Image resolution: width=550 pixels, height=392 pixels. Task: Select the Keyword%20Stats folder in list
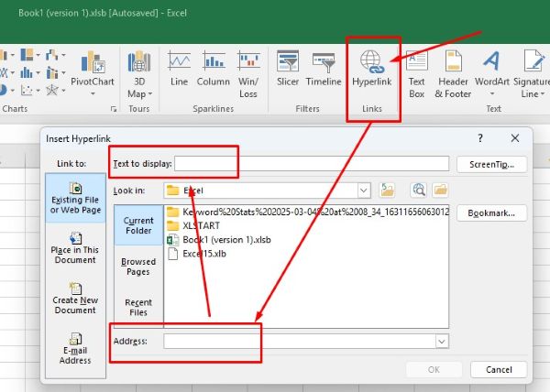tap(308, 212)
